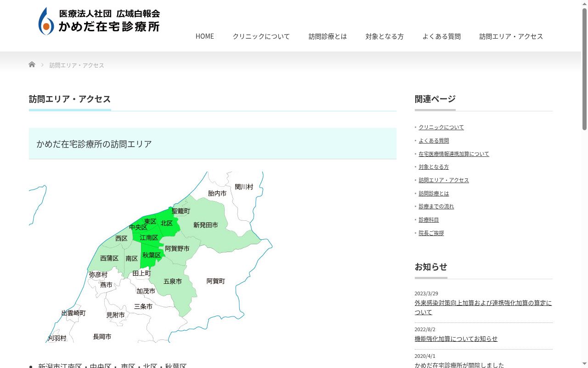Viewport: 588px width, 368px height.
Task: Click the 2020/4/1 news date
Action: pos(425,356)
